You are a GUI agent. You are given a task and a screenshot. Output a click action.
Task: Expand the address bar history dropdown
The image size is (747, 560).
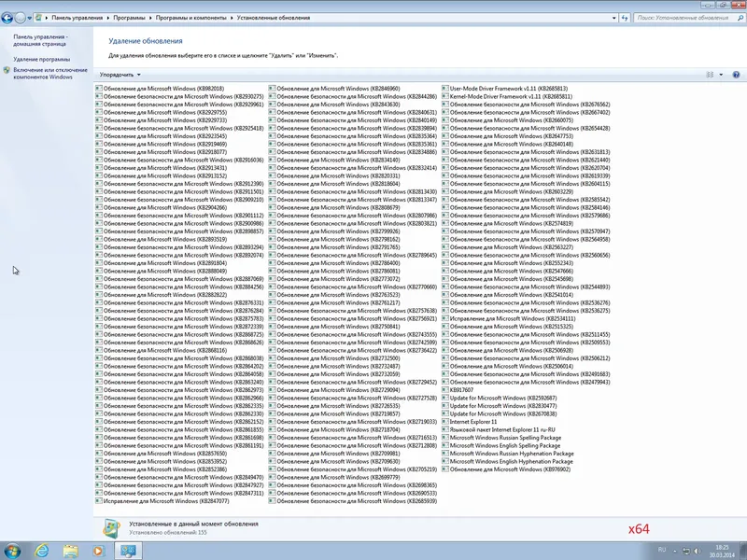coord(614,18)
